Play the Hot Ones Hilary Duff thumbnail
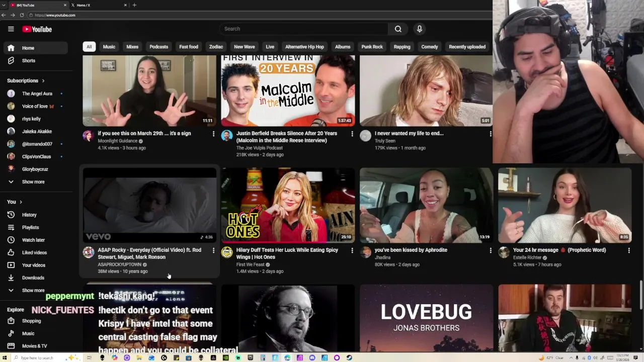Viewport: 644px width, 362px height. [288, 205]
